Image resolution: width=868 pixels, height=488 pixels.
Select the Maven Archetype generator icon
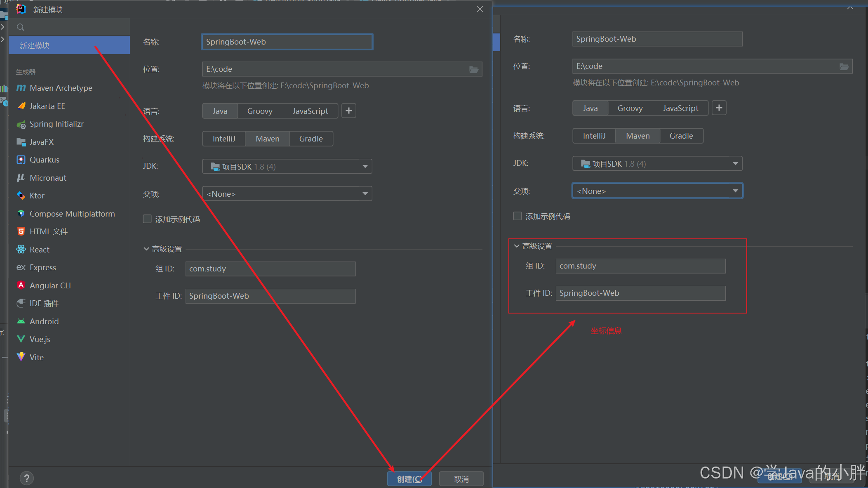[x=21, y=88]
